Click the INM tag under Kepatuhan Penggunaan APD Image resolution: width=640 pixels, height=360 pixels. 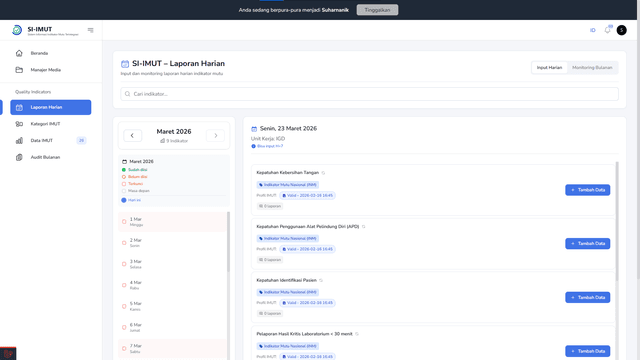click(x=288, y=238)
